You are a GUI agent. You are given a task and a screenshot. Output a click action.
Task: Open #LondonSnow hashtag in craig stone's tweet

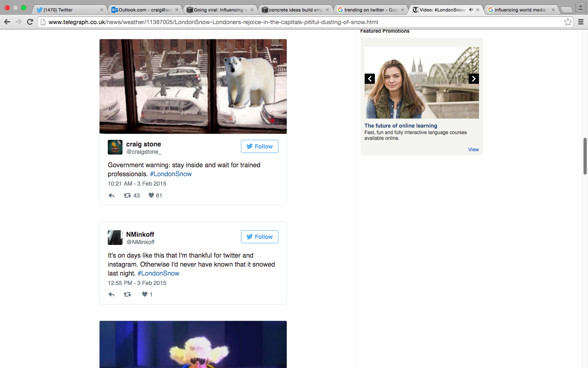click(x=171, y=174)
